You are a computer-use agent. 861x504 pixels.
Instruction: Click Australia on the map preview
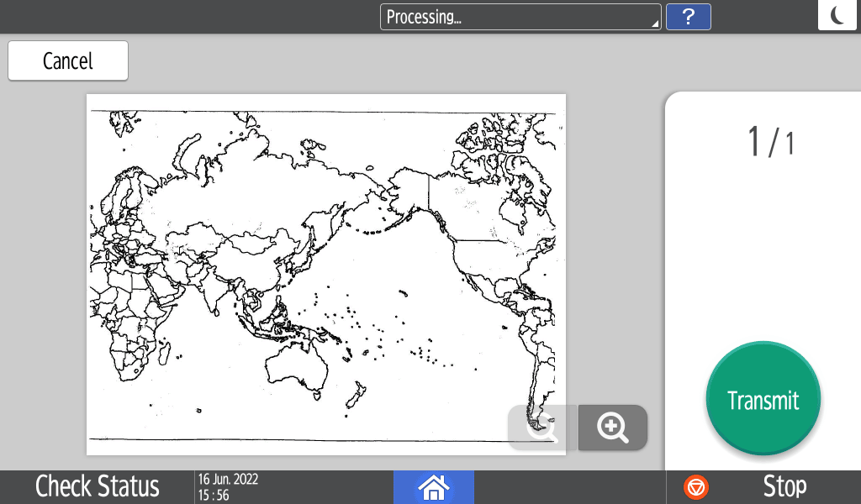[294, 368]
